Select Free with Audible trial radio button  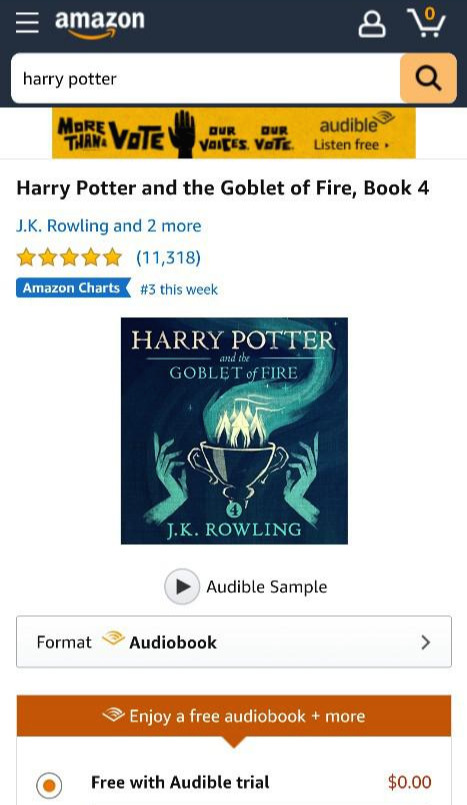point(49,785)
